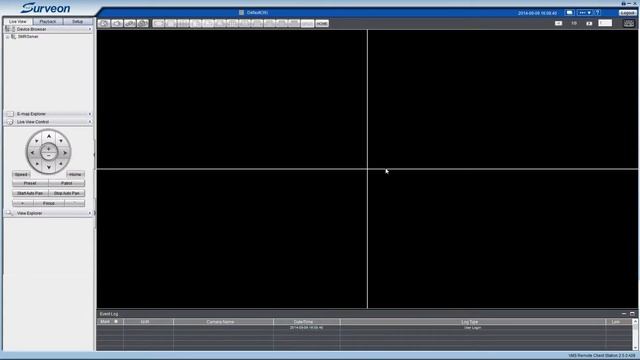Toggle full screen from the toolbar's far-right icon

pyautogui.click(x=629, y=23)
